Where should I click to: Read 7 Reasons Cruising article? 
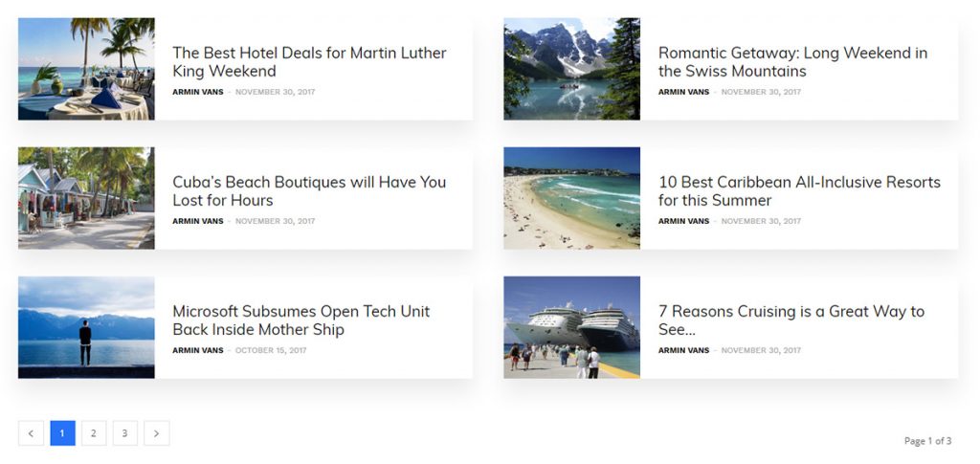[x=791, y=320]
